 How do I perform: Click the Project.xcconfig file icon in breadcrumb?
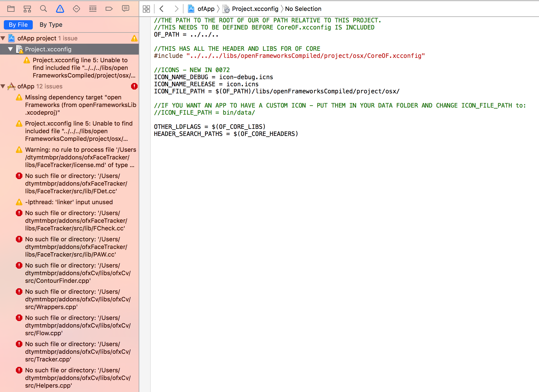pyautogui.click(x=226, y=9)
